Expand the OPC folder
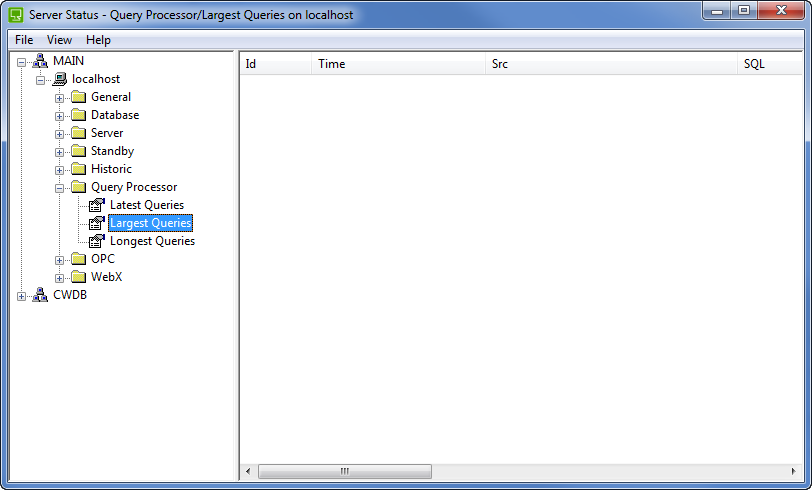 [60, 261]
